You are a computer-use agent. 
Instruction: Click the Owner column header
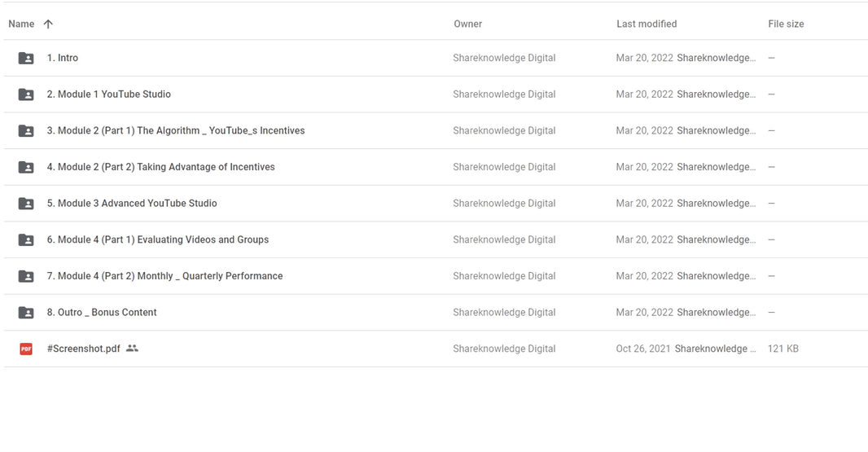(467, 24)
